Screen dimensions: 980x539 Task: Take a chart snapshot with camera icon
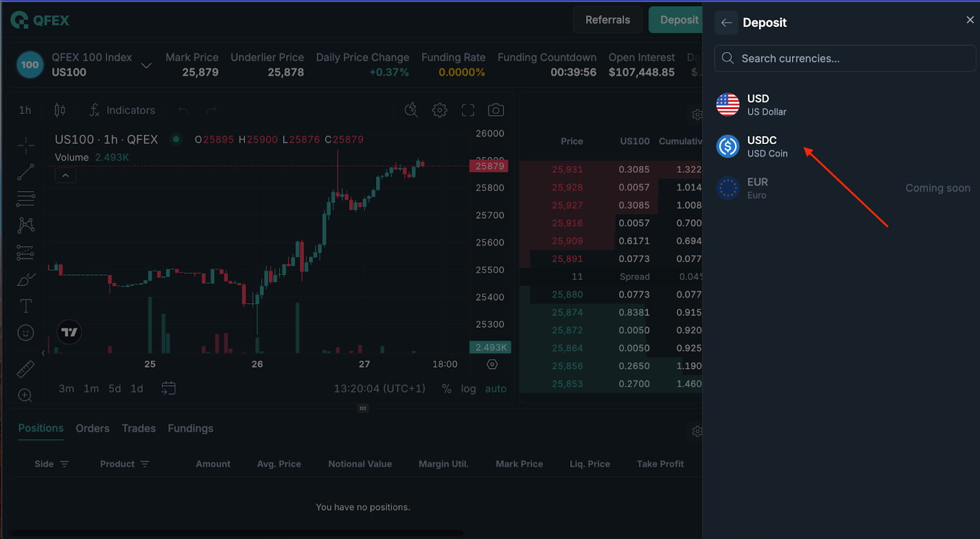tap(496, 110)
